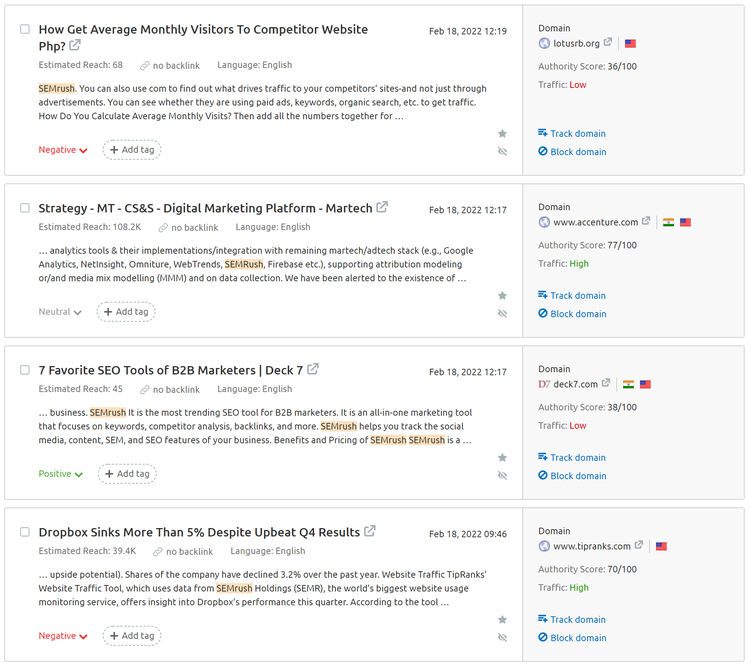The image size is (750, 666).
Task: Track domain lotusrb.org
Action: click(x=572, y=133)
